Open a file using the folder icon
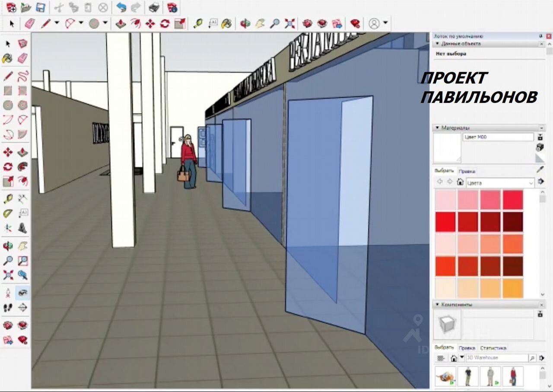The height and width of the screenshot is (392, 553). (x=26, y=7)
